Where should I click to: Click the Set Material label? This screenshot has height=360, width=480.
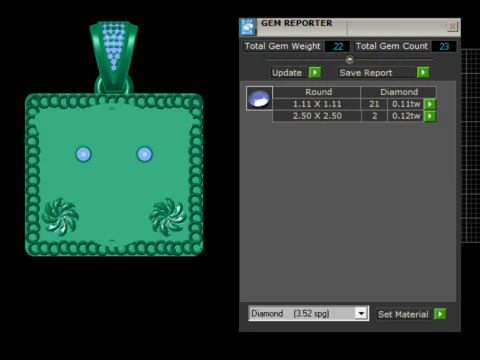403,314
